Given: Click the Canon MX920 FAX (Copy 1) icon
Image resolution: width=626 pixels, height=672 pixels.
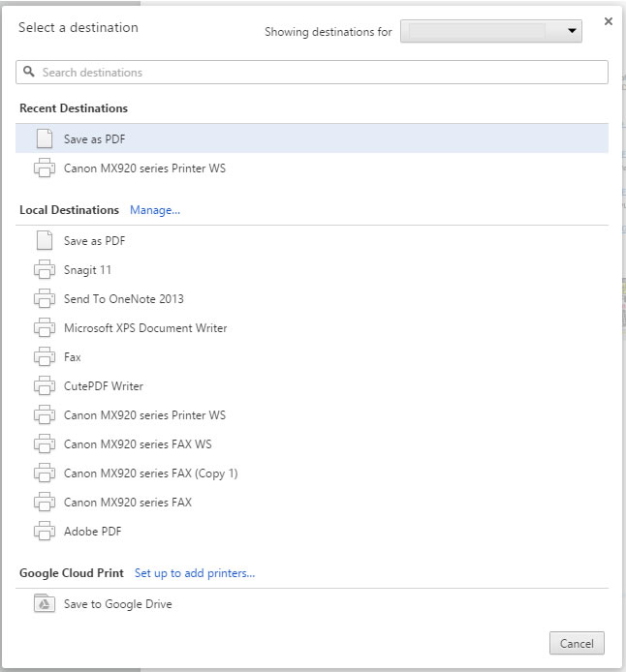Looking at the screenshot, I should (45, 473).
